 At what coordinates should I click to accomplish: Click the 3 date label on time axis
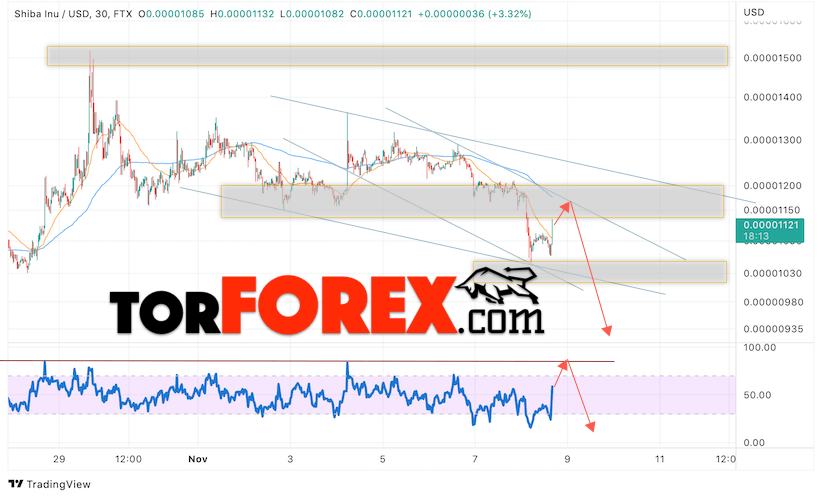coord(290,459)
